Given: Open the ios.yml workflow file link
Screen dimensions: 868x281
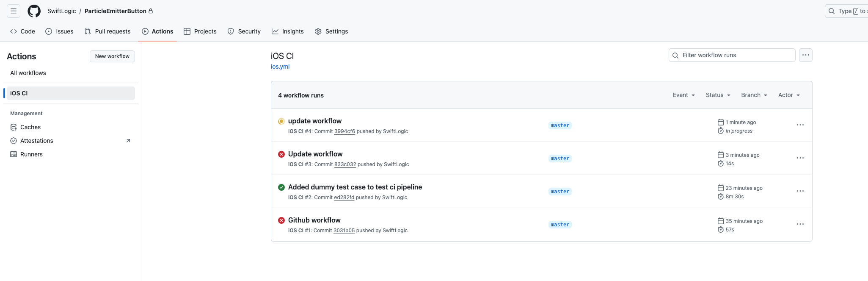Looking at the screenshot, I should 280,67.
